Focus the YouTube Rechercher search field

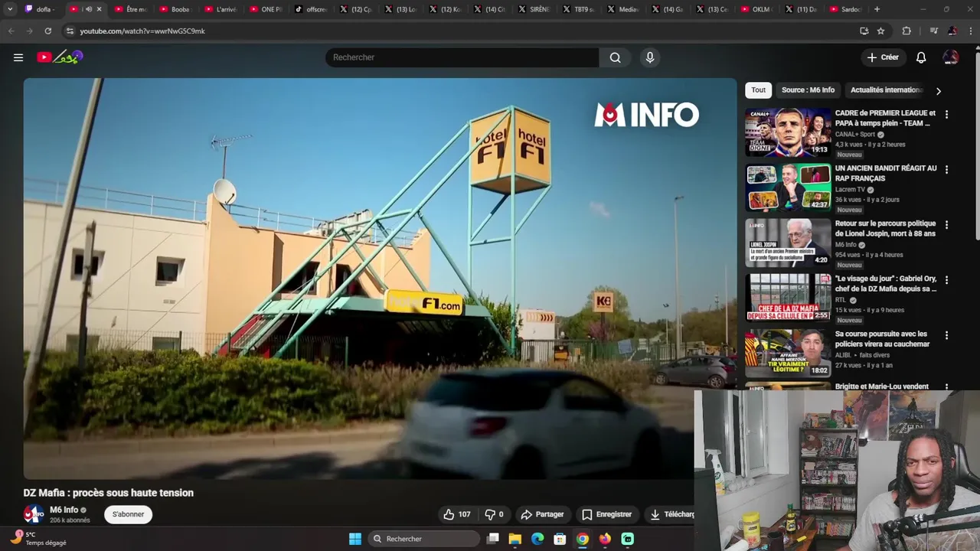[x=462, y=57]
